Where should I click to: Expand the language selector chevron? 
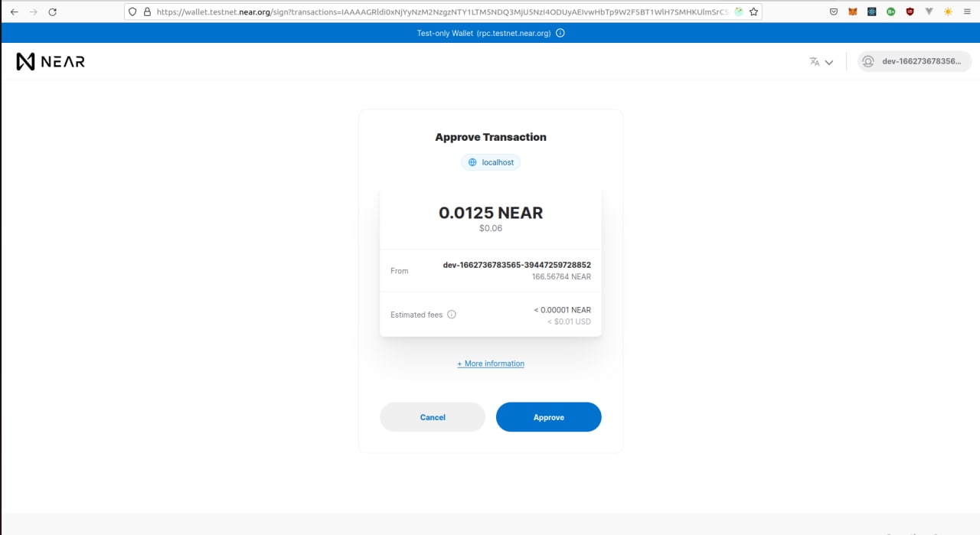click(829, 63)
